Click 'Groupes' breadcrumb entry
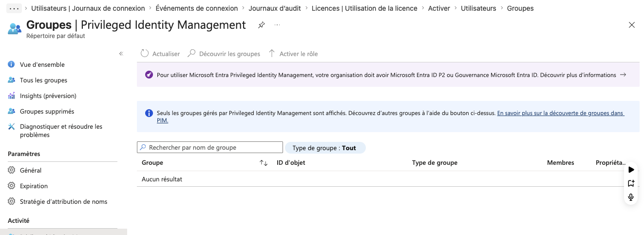644x235 pixels. pyautogui.click(x=520, y=8)
